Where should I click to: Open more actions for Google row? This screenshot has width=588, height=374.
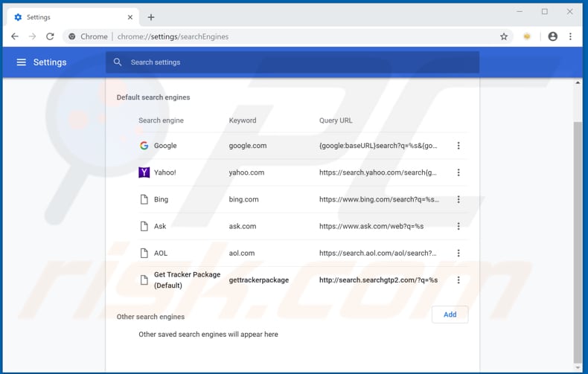(x=458, y=146)
